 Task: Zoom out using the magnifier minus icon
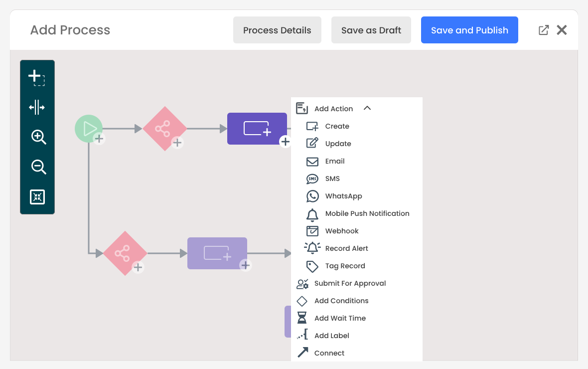tap(38, 167)
